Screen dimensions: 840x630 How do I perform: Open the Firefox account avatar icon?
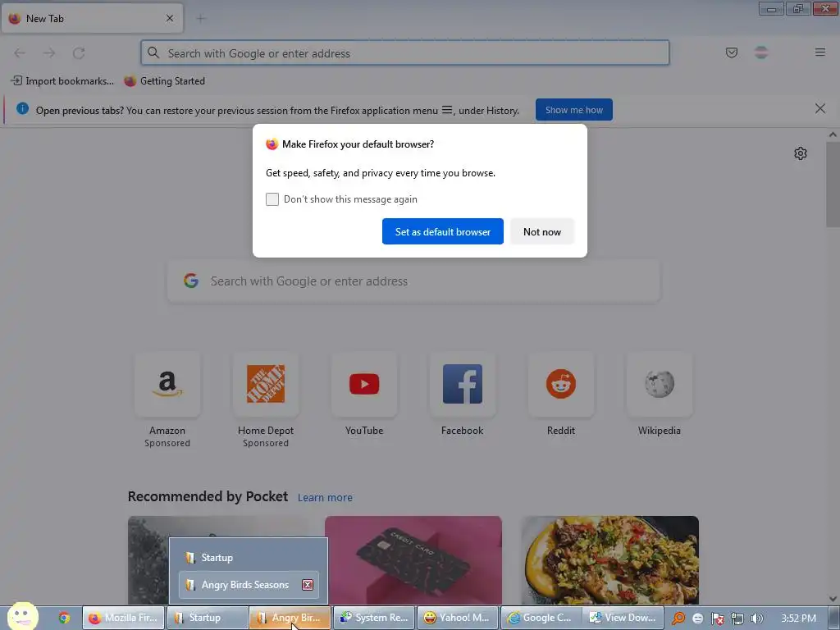(761, 52)
